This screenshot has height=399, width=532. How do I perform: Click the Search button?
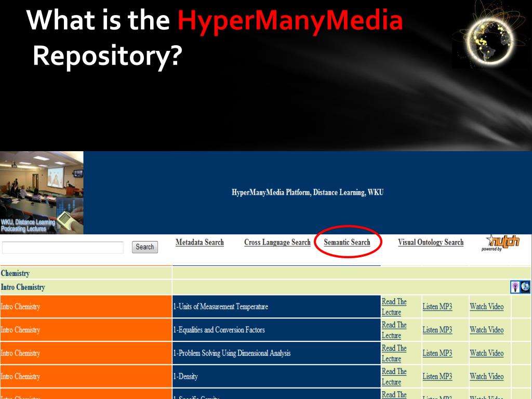[x=145, y=247]
